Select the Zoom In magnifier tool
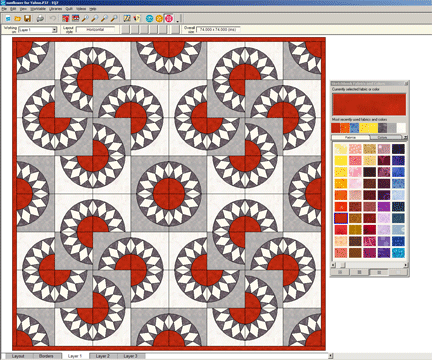 tap(85, 19)
